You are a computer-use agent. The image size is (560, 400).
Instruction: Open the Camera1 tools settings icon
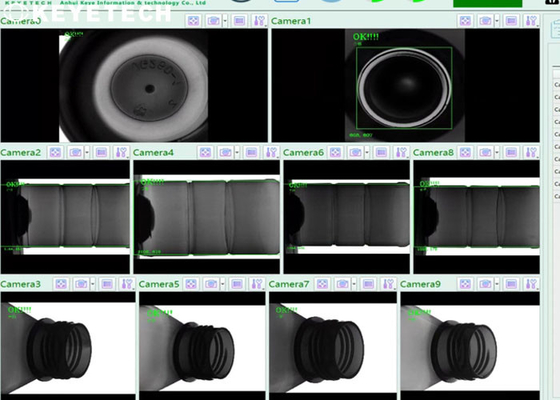pos(531,21)
